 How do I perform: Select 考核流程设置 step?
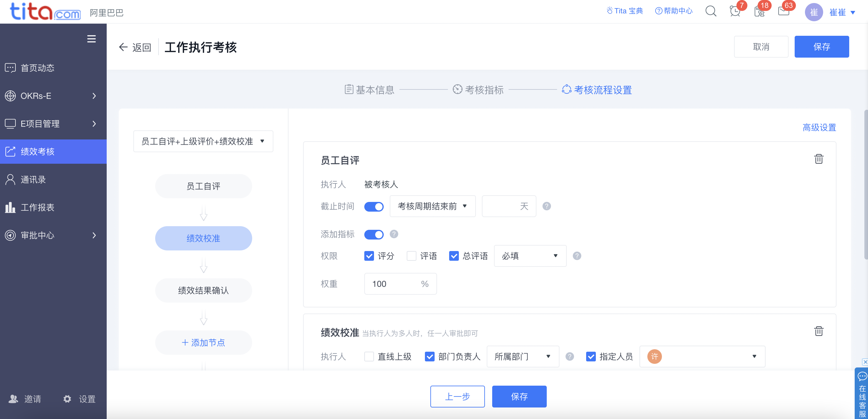point(597,90)
